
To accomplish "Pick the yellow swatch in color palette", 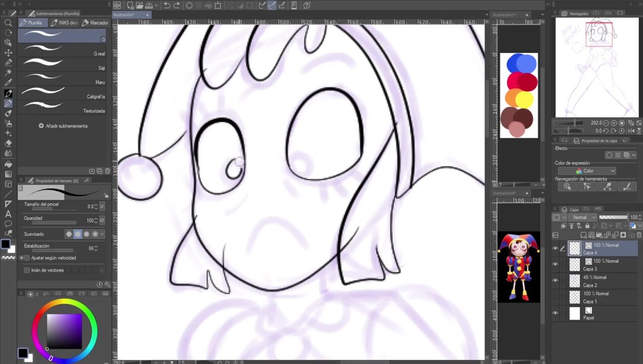I will click(526, 100).
